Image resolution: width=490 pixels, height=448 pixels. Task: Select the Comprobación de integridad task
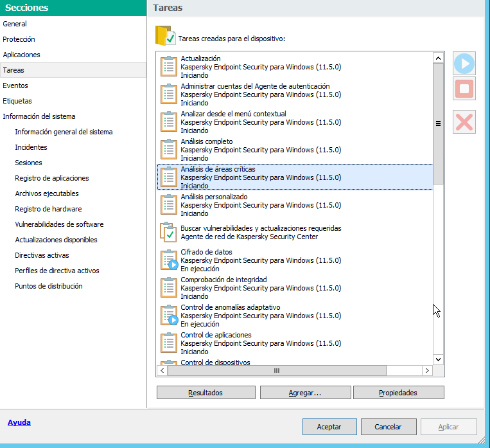tap(223, 280)
